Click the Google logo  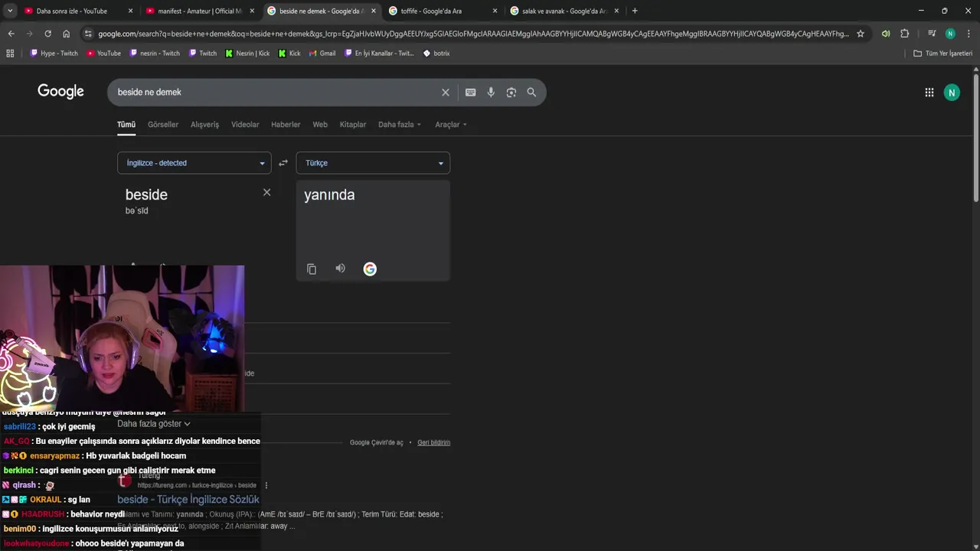click(60, 92)
